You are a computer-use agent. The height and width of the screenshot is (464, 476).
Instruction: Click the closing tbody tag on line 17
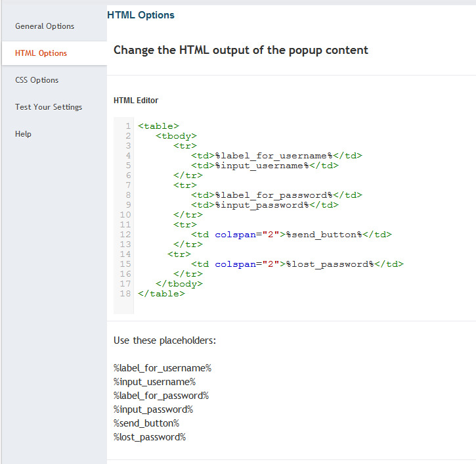pos(179,283)
